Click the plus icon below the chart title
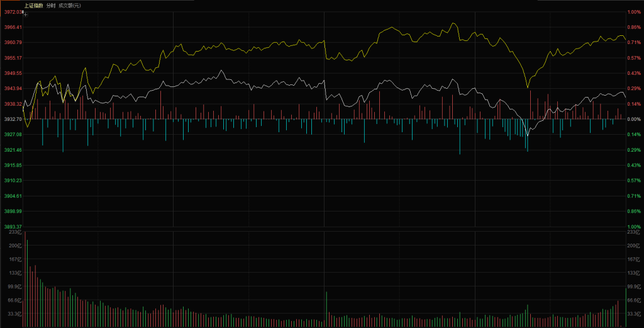Screen dimensions: 644x328 coord(25,15)
